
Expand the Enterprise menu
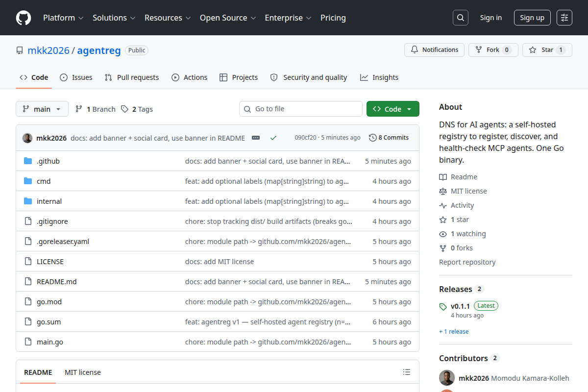point(288,18)
